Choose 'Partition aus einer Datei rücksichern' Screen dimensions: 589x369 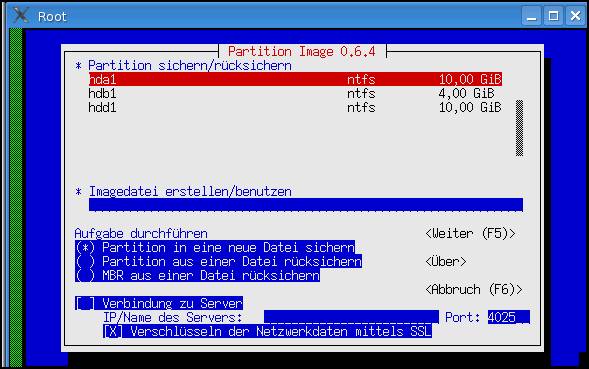[x=218, y=261]
